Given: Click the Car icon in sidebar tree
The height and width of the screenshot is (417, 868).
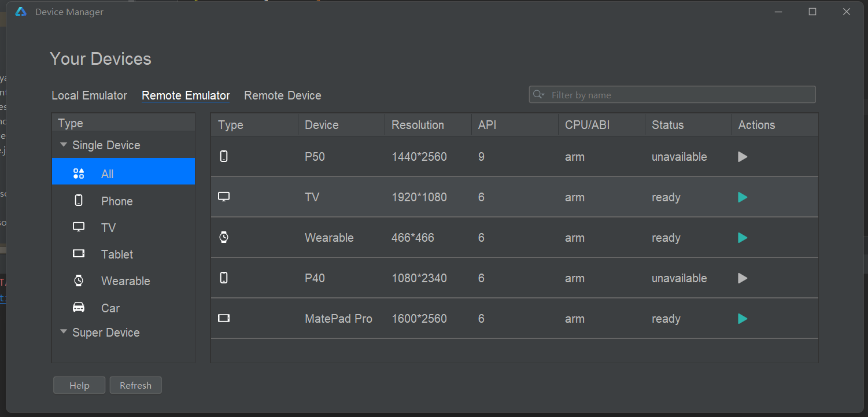Looking at the screenshot, I should (79, 307).
